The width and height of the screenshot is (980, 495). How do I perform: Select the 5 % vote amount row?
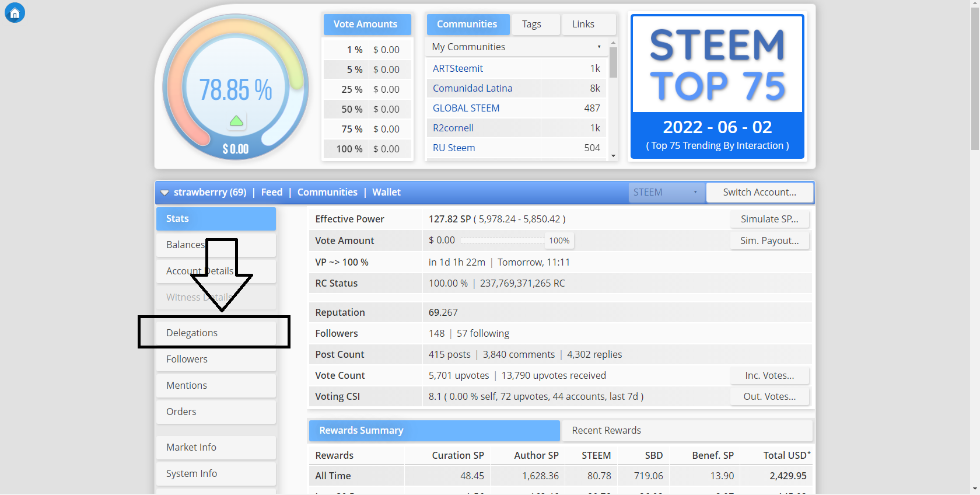click(x=367, y=69)
